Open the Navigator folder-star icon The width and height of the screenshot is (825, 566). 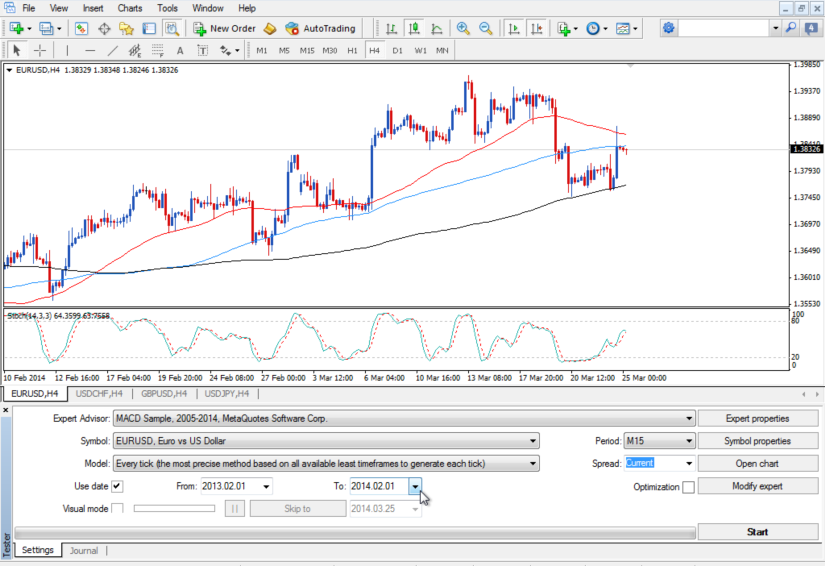[126, 28]
